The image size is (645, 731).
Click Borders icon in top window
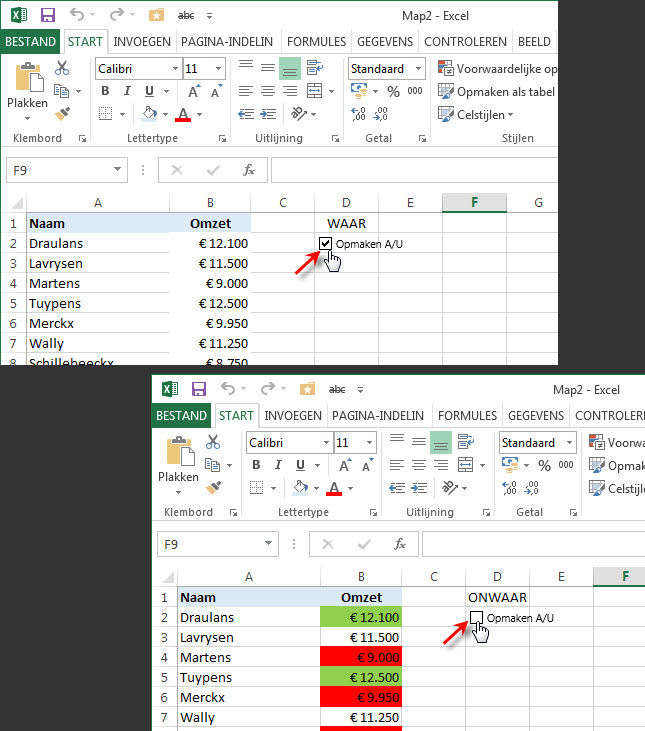(105, 113)
